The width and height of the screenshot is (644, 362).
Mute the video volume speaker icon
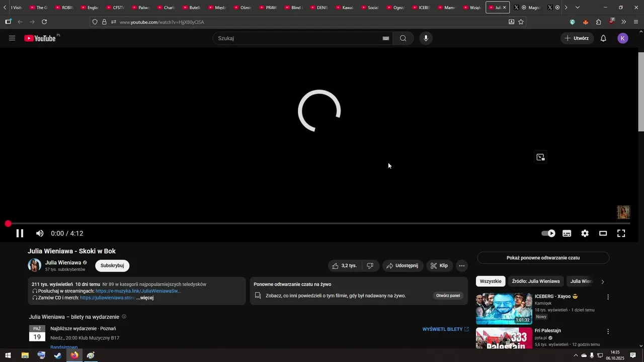pos(40,233)
